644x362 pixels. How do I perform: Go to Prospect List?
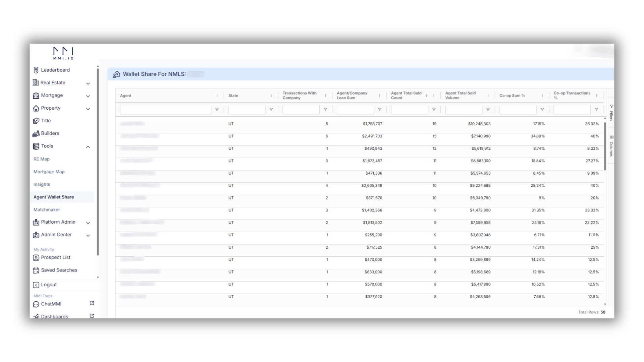[55, 257]
